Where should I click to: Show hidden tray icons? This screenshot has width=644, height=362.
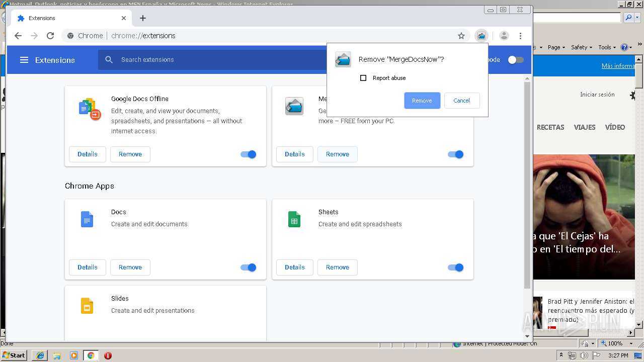point(561,355)
